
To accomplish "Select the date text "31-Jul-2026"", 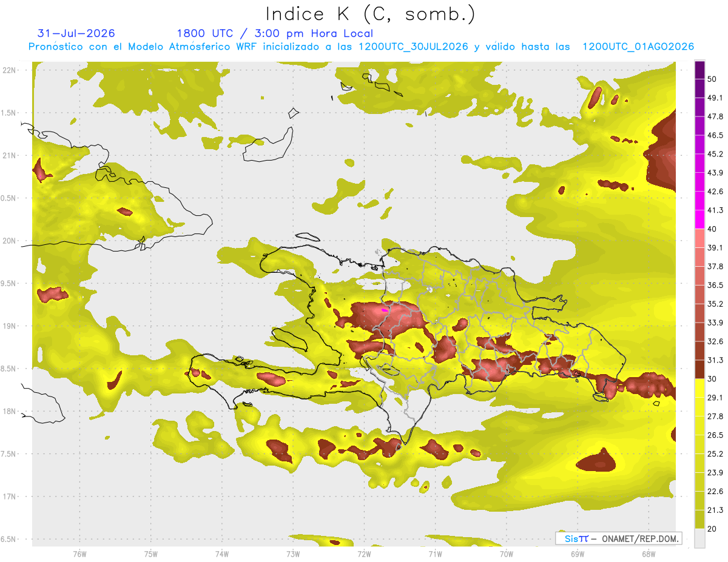I will click(76, 33).
